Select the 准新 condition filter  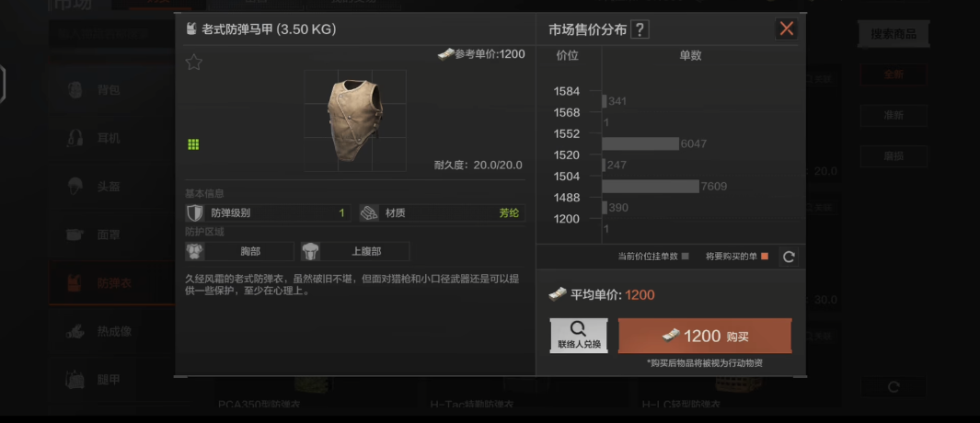[x=894, y=115]
